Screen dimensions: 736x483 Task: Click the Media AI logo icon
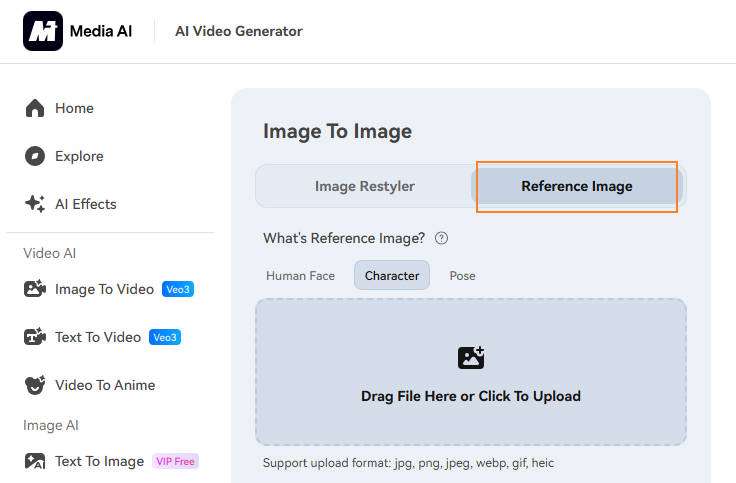click(42, 31)
